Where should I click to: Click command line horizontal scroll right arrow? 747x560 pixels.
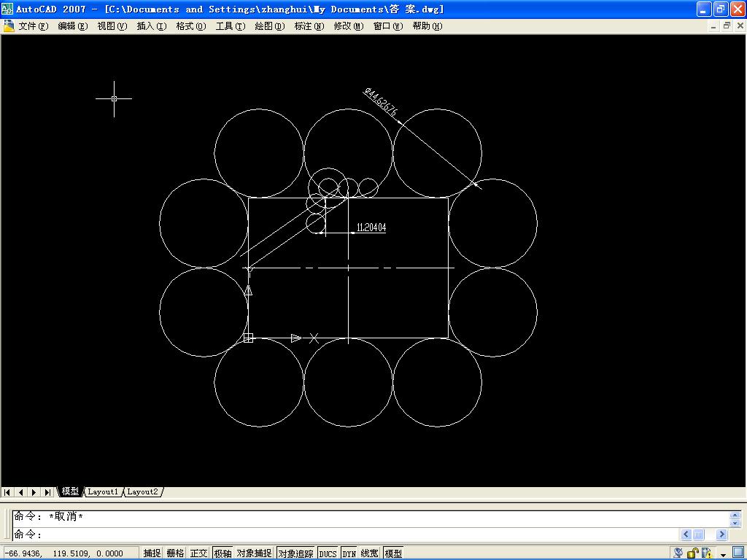[721, 534]
